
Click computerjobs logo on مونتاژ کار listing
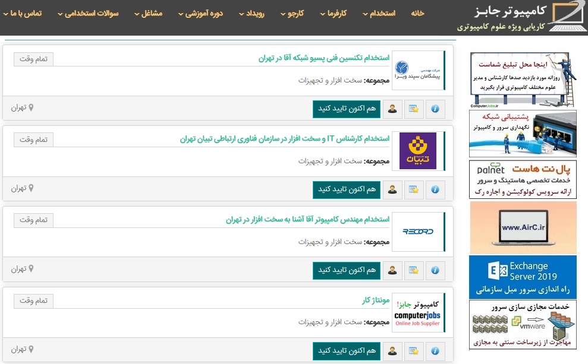[418, 313]
